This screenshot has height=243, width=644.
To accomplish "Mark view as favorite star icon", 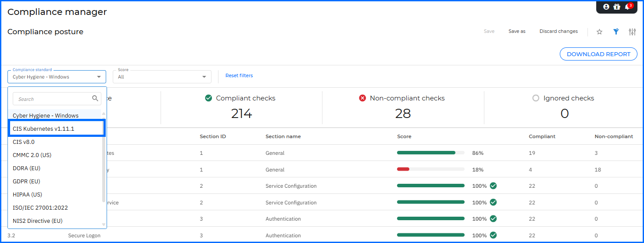I will pos(599,32).
